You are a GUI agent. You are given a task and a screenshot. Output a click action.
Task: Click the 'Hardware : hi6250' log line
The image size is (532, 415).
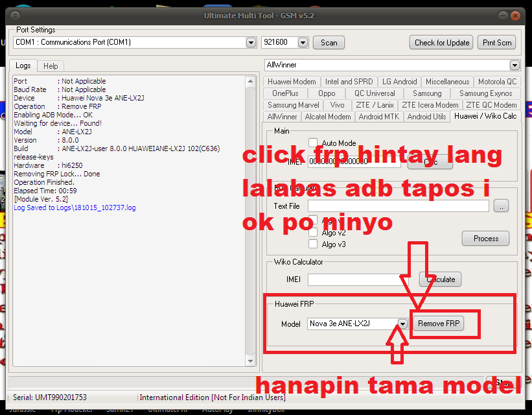pyautogui.click(x=48, y=165)
